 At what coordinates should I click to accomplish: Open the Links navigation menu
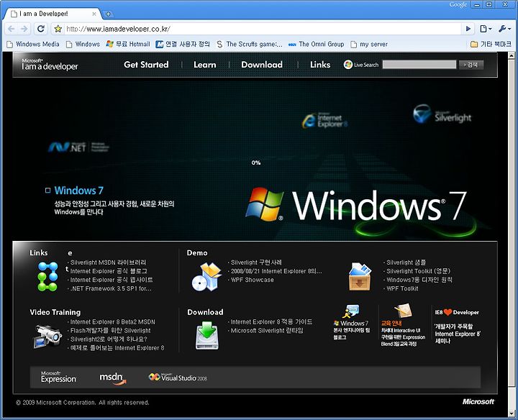click(x=320, y=65)
